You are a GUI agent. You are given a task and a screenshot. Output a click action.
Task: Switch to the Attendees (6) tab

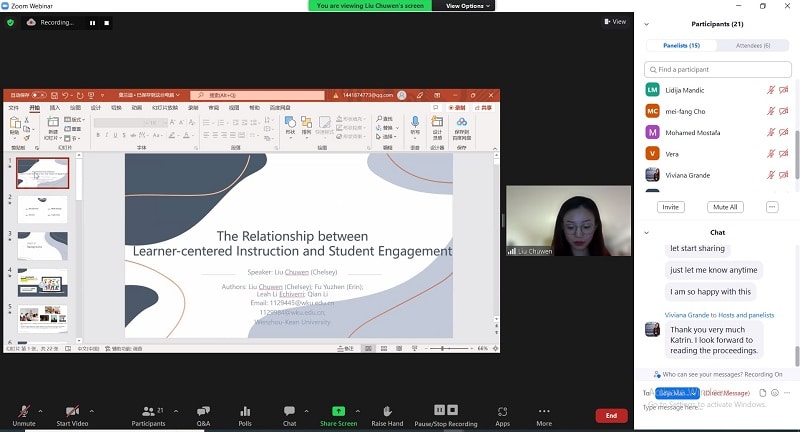click(x=753, y=45)
